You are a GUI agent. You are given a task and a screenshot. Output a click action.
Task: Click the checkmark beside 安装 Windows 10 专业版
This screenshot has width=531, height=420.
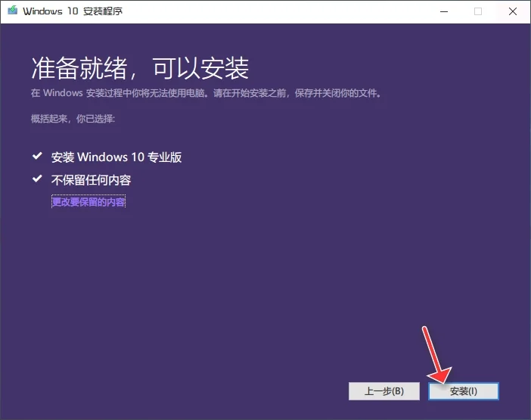[37, 156]
